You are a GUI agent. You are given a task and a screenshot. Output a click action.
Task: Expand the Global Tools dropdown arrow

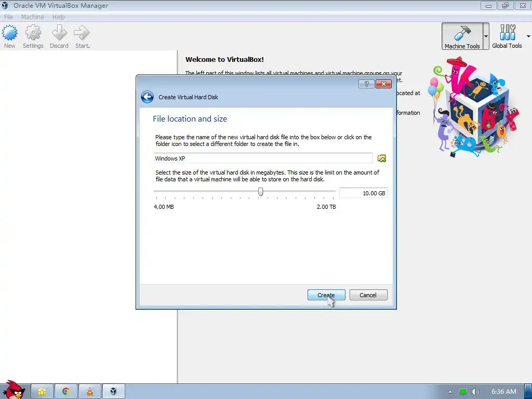click(x=528, y=36)
